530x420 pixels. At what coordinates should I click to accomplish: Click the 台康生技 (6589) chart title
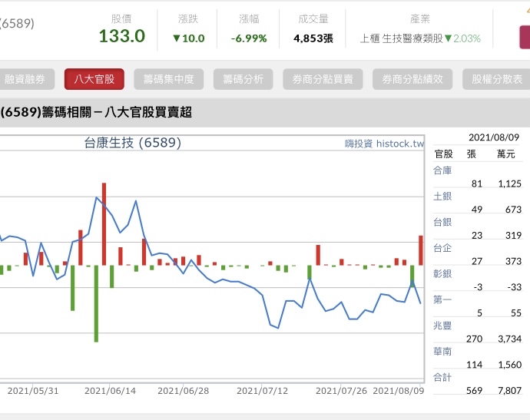132,142
